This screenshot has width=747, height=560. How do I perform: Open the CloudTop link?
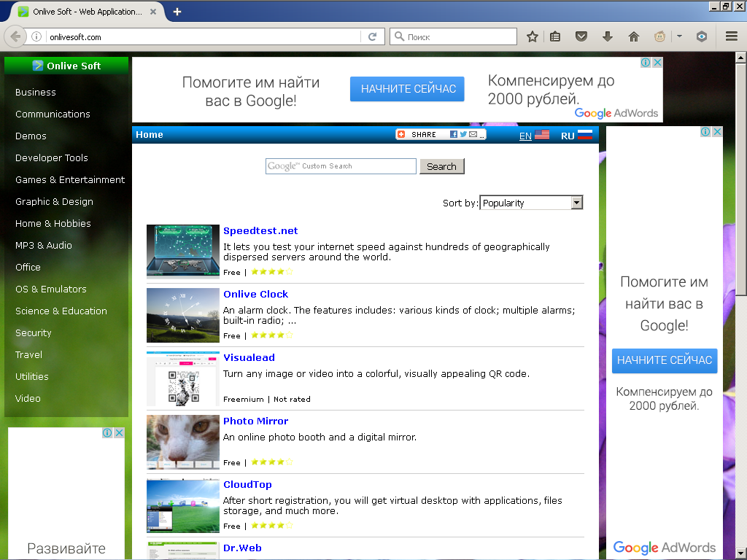[x=248, y=484]
